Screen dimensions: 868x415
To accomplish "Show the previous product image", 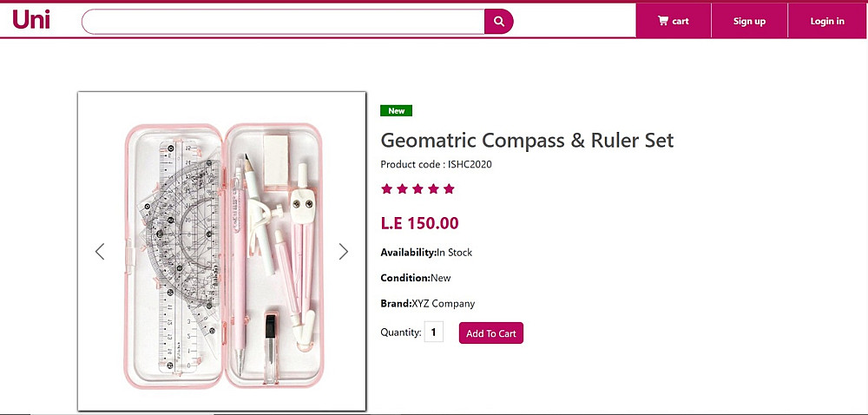I will [100, 252].
